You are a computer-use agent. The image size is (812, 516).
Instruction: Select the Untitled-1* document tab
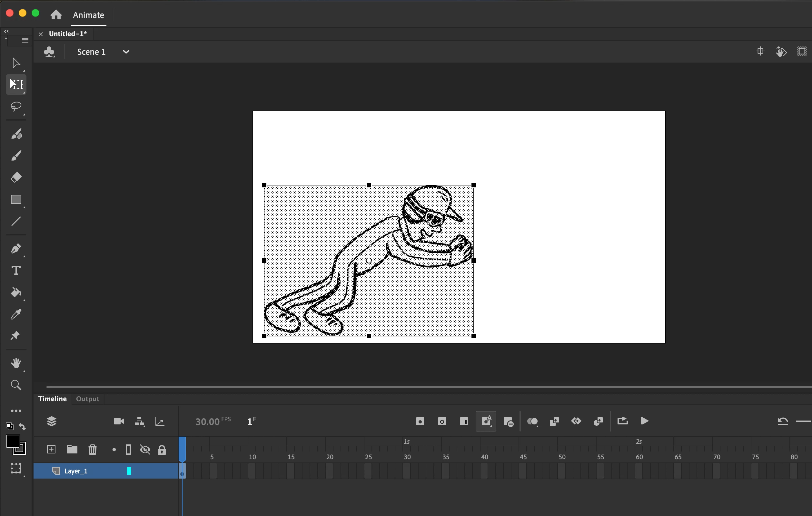tap(68, 34)
